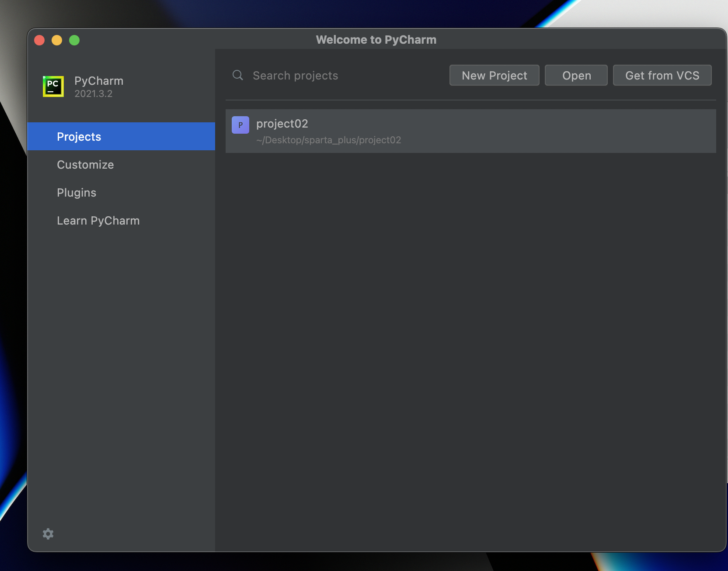Viewport: 728px width, 571px height.
Task: Click the PyCharm logo icon
Action: click(53, 87)
